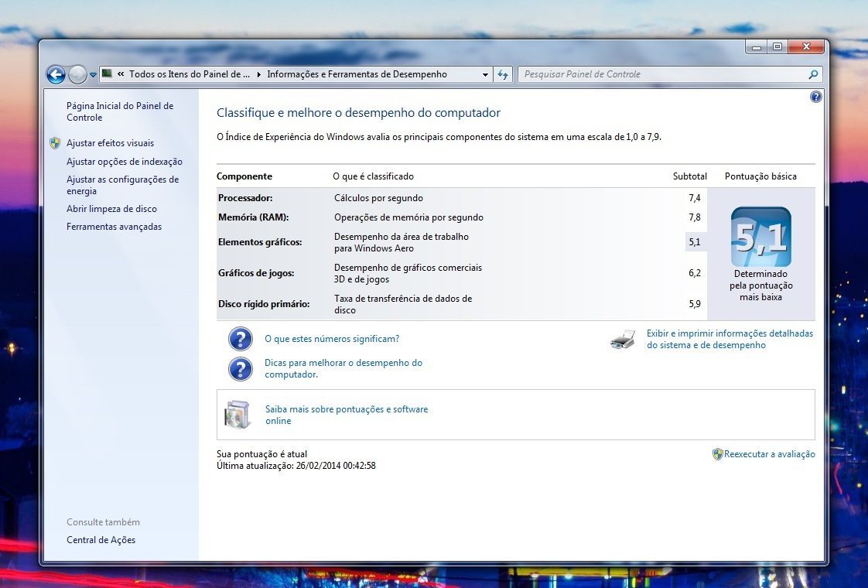Minimize the Control Panel window
The width and height of the screenshot is (868, 588).
pyautogui.click(x=757, y=48)
